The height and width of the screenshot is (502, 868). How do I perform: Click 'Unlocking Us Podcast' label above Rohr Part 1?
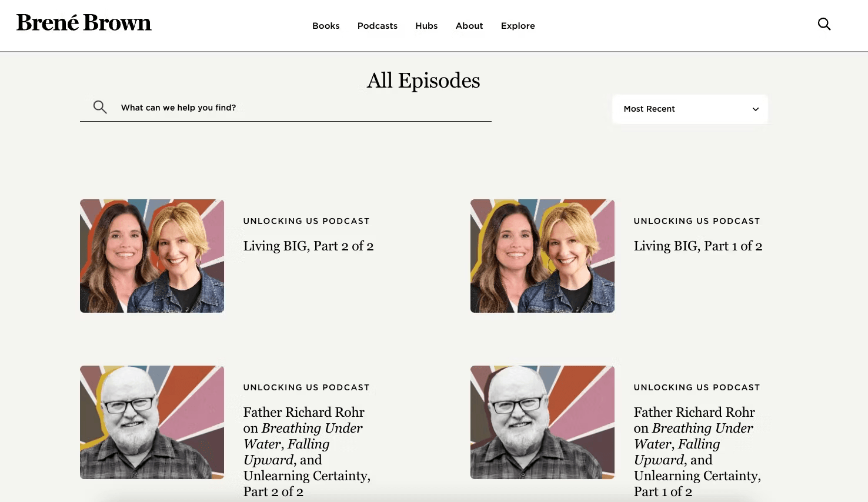click(x=697, y=387)
